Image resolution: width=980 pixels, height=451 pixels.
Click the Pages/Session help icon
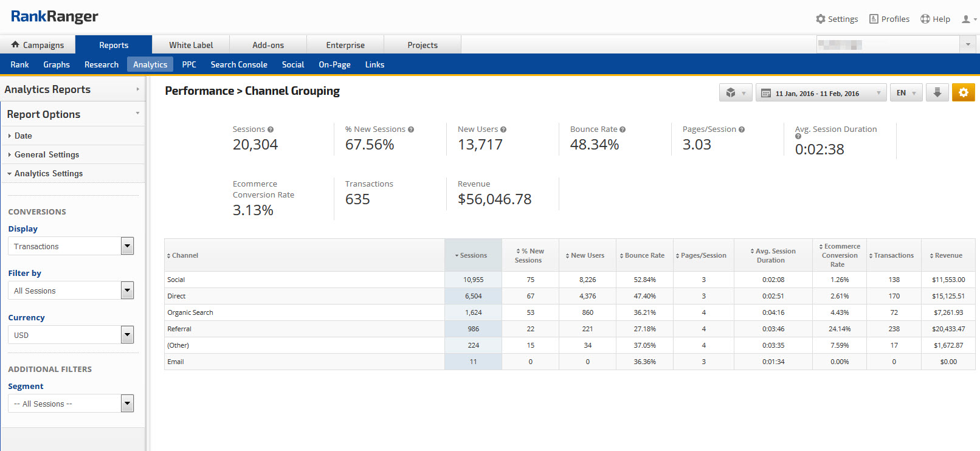point(742,129)
